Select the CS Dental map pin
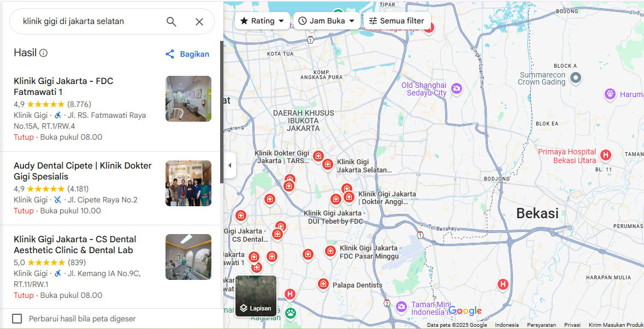 pyautogui.click(x=277, y=234)
